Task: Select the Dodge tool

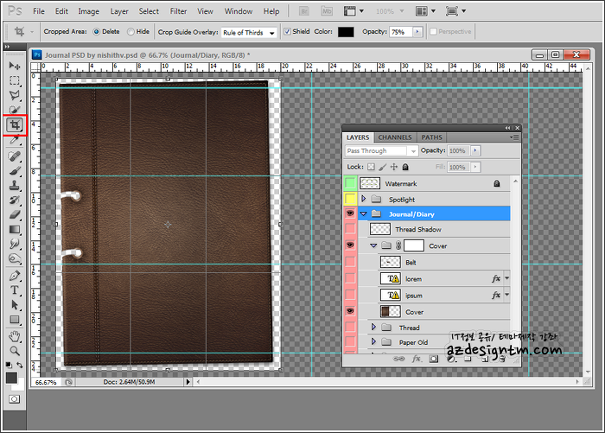Action: (x=15, y=259)
